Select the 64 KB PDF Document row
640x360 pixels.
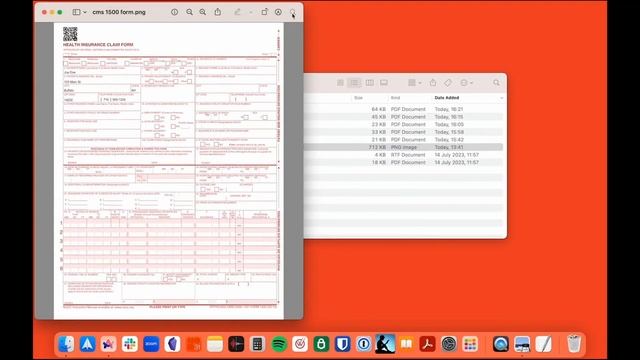click(x=404, y=109)
